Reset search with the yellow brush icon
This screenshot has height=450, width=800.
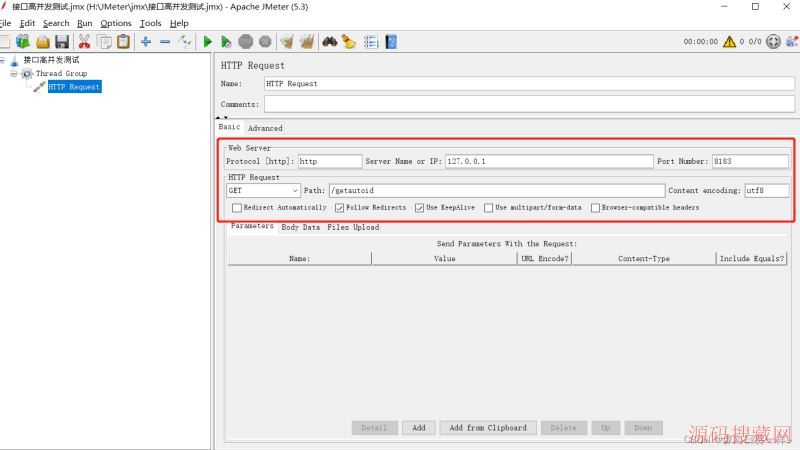(x=349, y=42)
